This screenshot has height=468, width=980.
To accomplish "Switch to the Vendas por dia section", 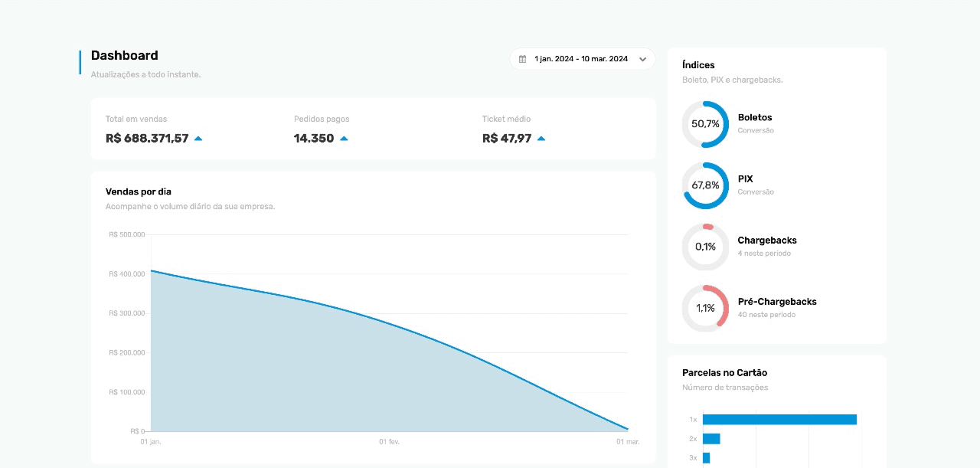I will pos(138,191).
